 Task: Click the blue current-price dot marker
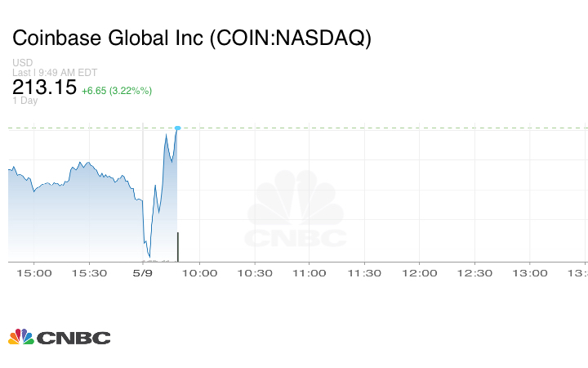(x=177, y=128)
